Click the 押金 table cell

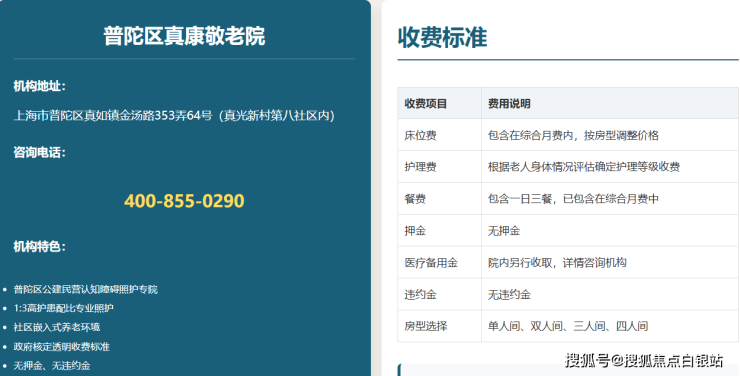tap(439, 231)
